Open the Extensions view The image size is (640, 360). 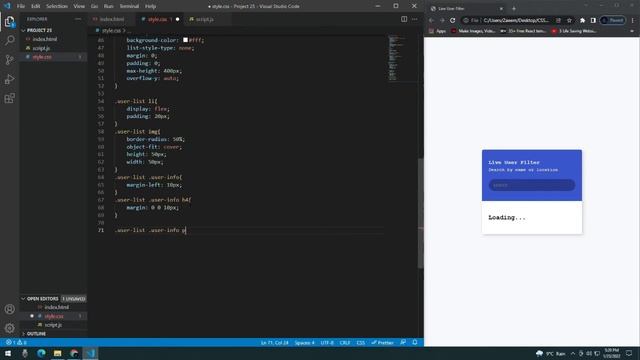[x=9, y=98]
